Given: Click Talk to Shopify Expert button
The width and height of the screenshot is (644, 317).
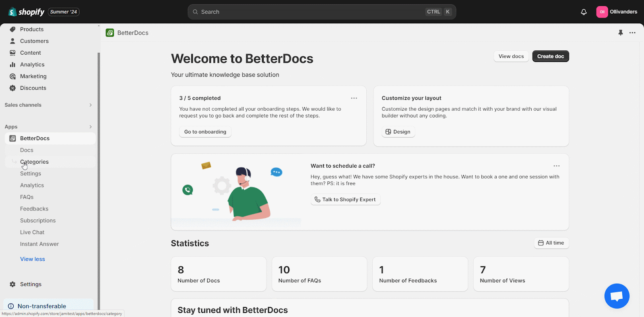Looking at the screenshot, I should pyautogui.click(x=345, y=200).
